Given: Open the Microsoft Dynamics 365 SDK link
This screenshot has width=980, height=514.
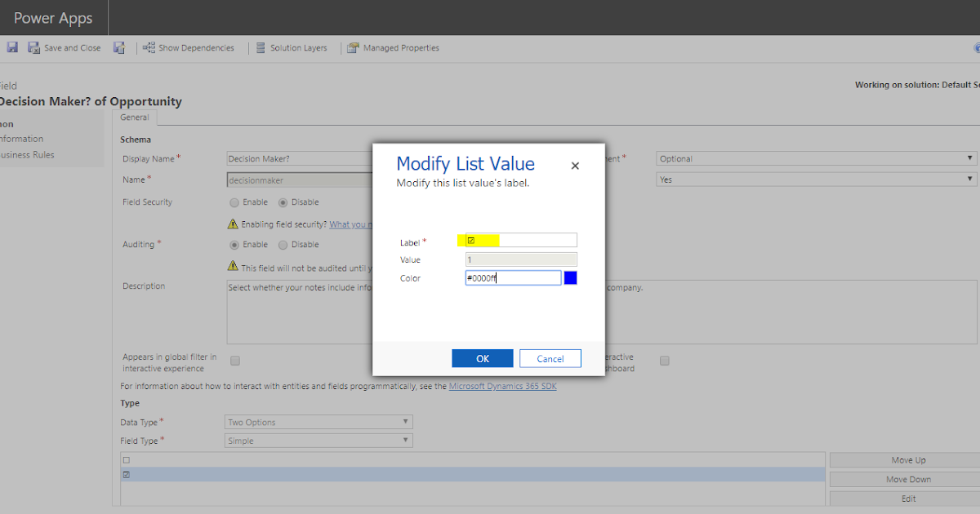Looking at the screenshot, I should tap(502, 385).
